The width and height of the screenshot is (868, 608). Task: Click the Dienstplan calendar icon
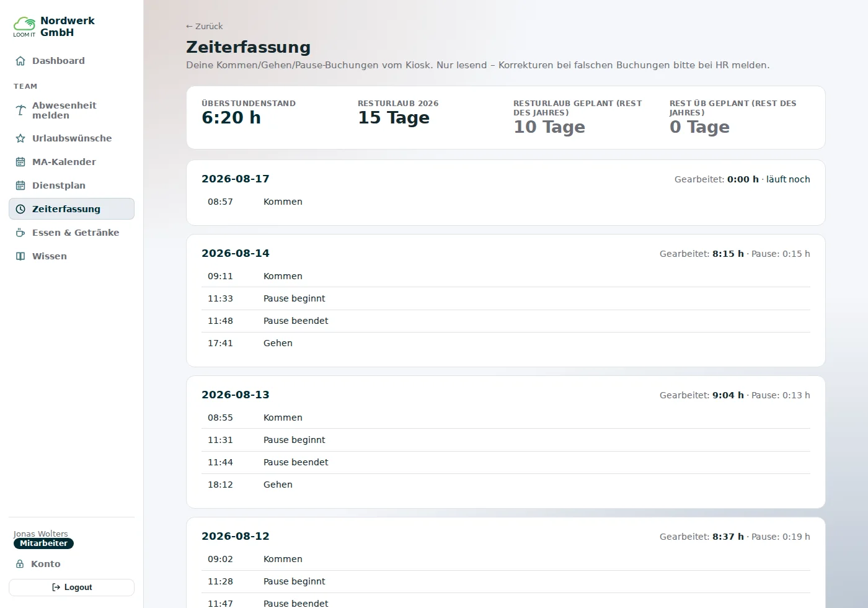tap(20, 186)
